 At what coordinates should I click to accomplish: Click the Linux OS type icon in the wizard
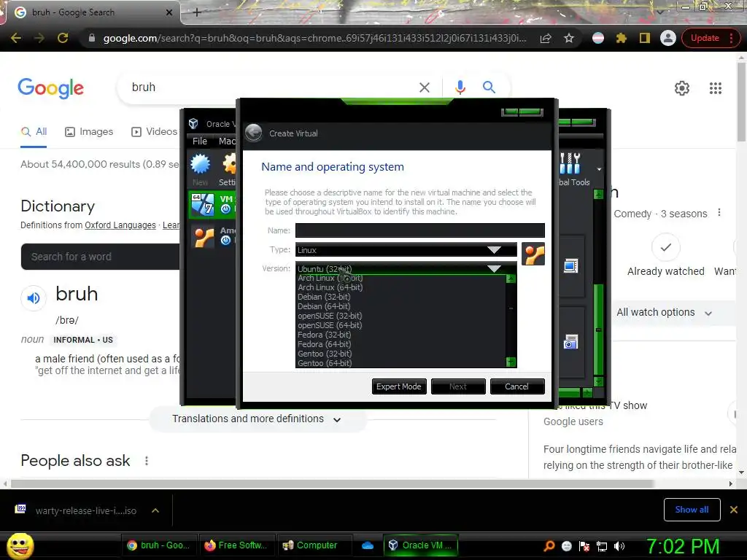point(533,254)
